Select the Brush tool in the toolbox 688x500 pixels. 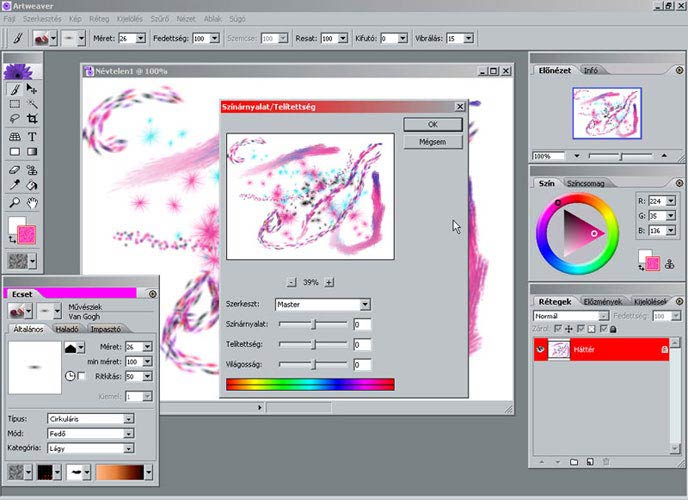coord(15,89)
